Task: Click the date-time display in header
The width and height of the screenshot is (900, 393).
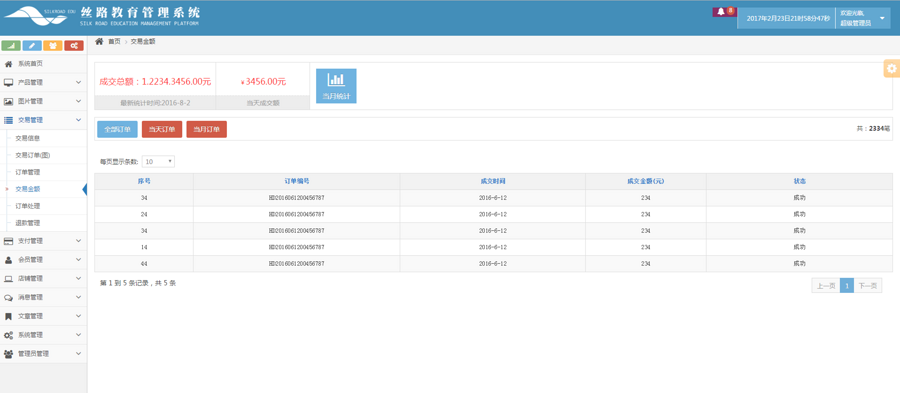Action: click(x=788, y=18)
